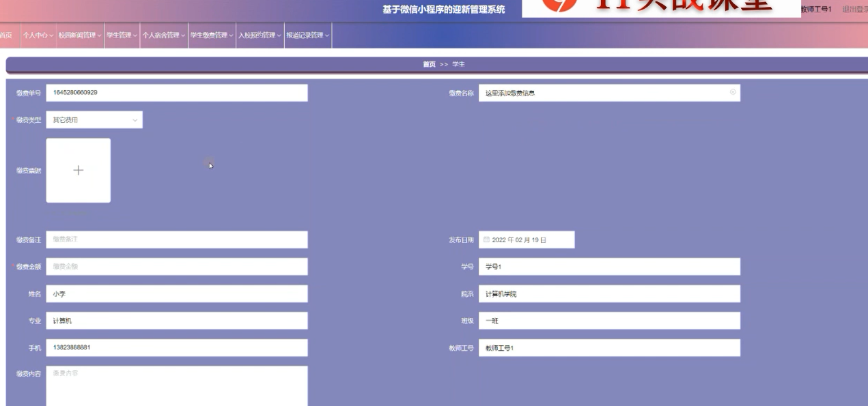The height and width of the screenshot is (406, 868).
Task: Expand the 校园新闻管理 menu
Action: coord(80,35)
